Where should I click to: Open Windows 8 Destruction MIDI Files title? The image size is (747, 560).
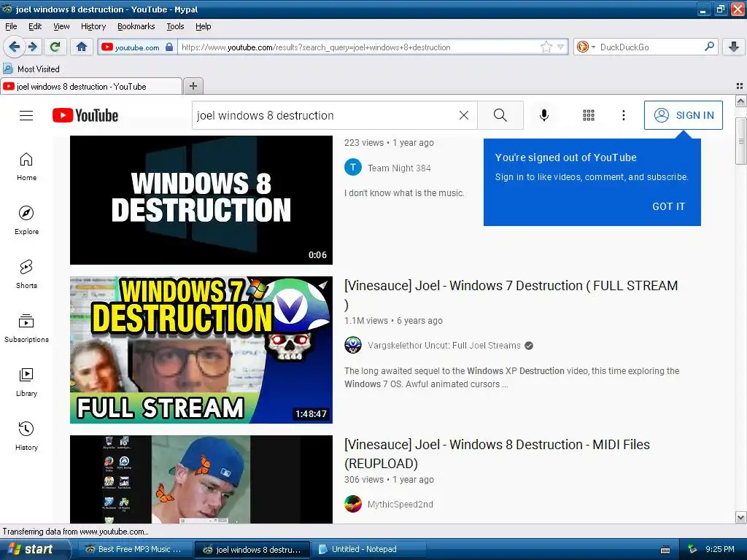(x=497, y=454)
